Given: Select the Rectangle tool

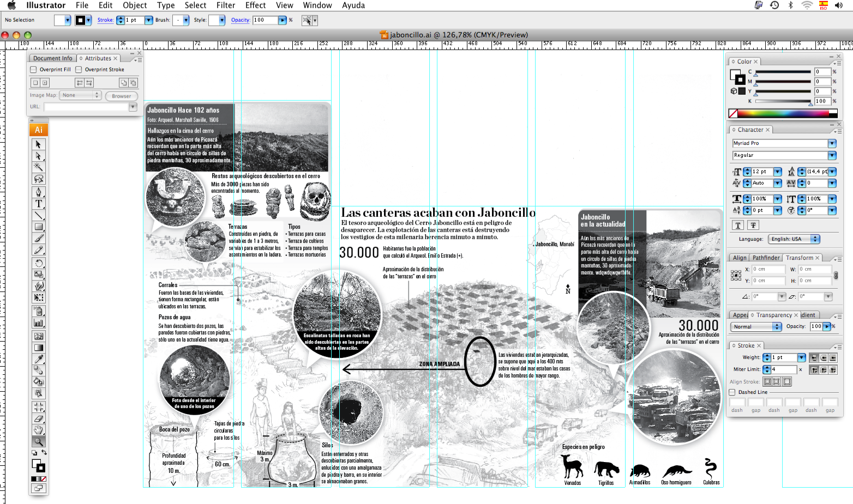Looking at the screenshot, I should (x=38, y=227).
